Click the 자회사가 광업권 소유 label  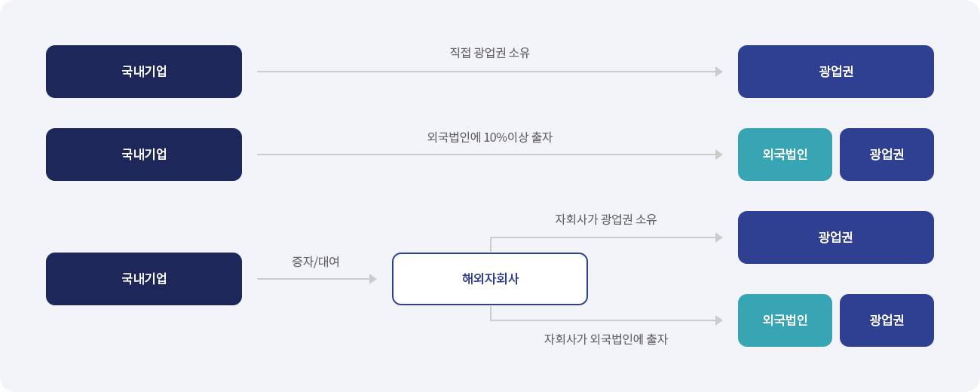point(606,219)
